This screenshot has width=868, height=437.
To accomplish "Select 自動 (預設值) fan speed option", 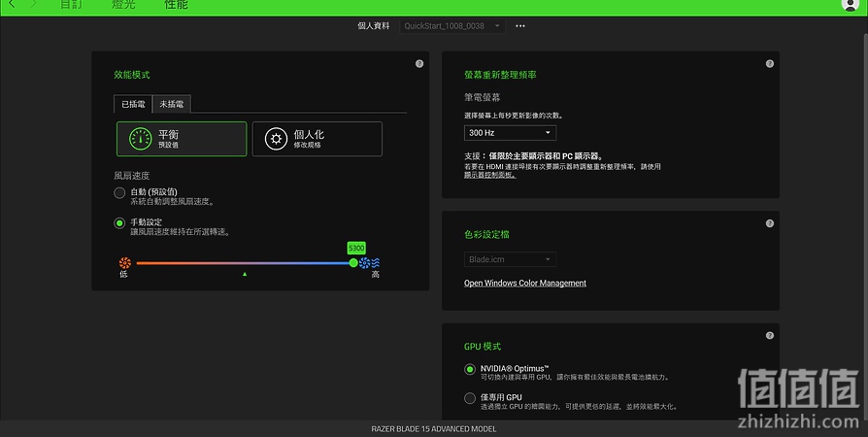I will click(x=119, y=192).
